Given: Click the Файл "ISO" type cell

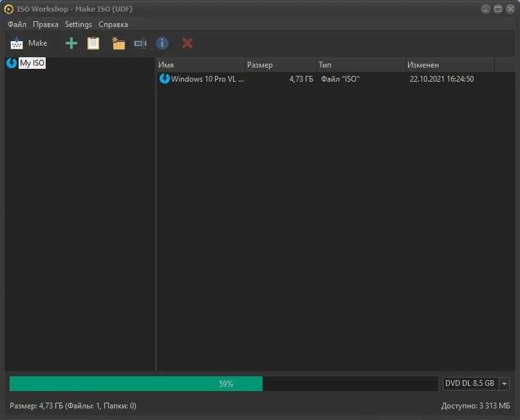Looking at the screenshot, I should (x=340, y=79).
